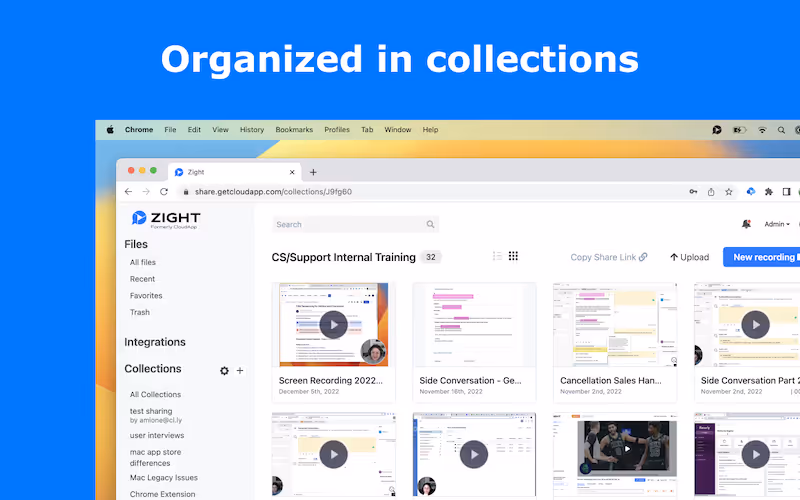Open Collections settings gear
Viewport: 800px width, 500px height.
224,371
